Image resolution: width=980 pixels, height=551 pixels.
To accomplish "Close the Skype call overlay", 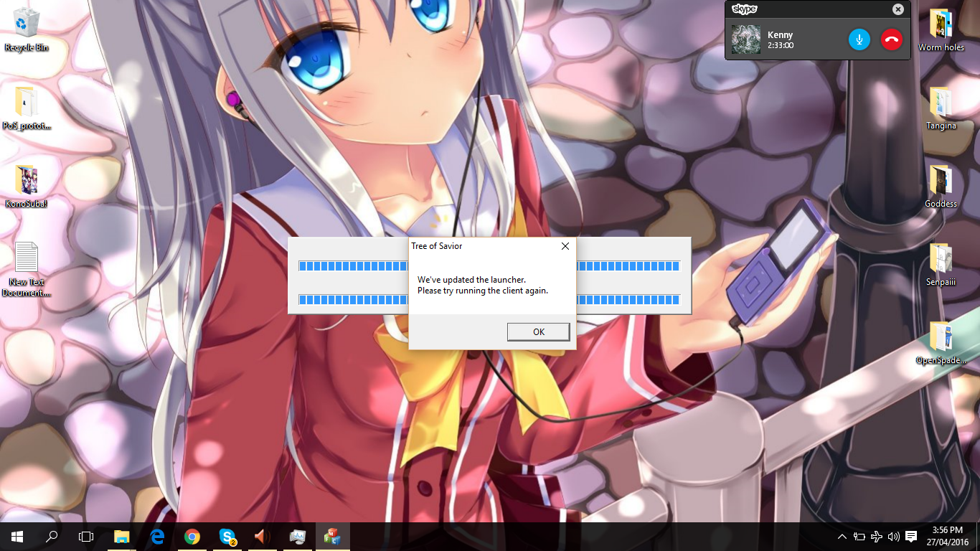I will click(898, 9).
